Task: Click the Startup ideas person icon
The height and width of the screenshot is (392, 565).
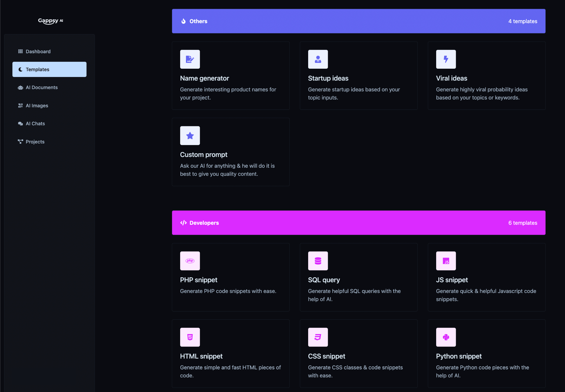Action: click(318, 59)
